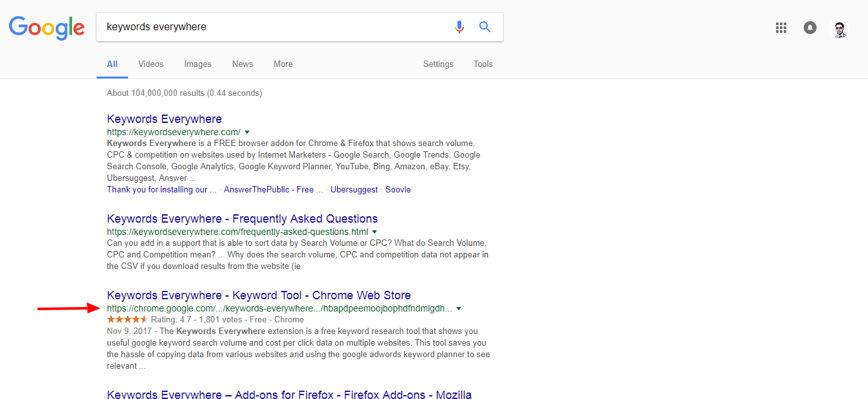
Task: Expand dropdown arrow next to chrome.google.com URL
Action: pos(459,308)
